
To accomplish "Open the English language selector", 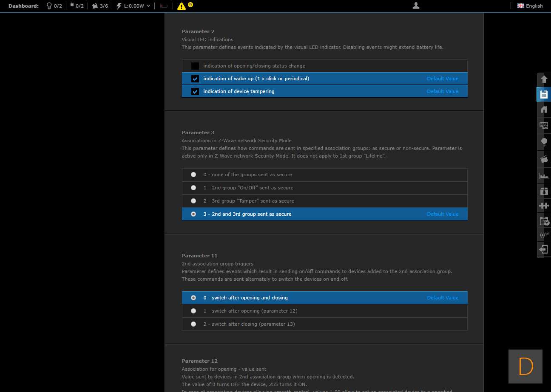I will pos(530,6).
